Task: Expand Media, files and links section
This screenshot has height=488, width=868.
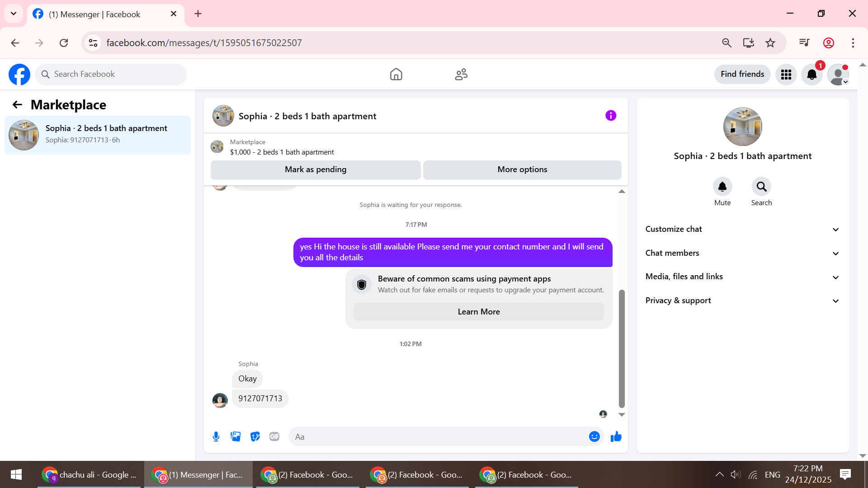Action: 742,277
